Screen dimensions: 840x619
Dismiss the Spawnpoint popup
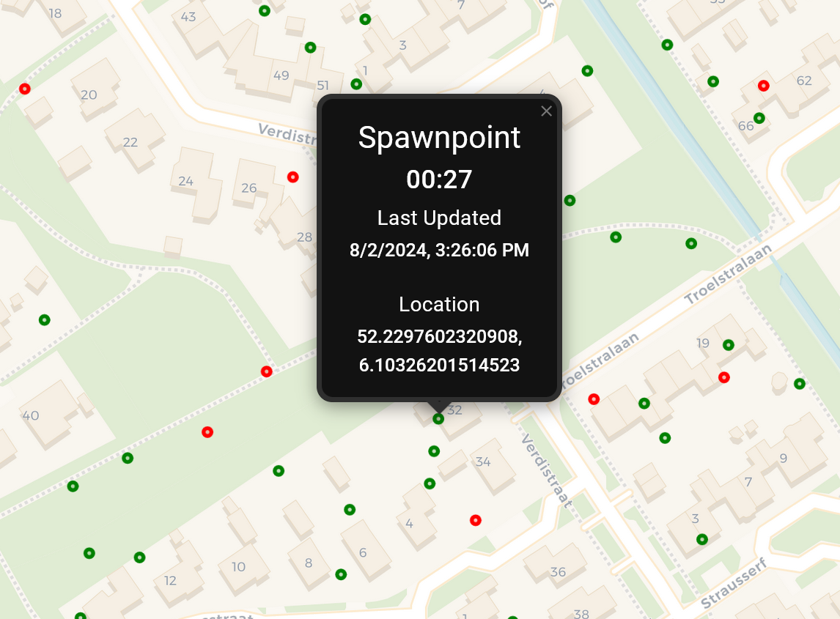click(x=546, y=111)
